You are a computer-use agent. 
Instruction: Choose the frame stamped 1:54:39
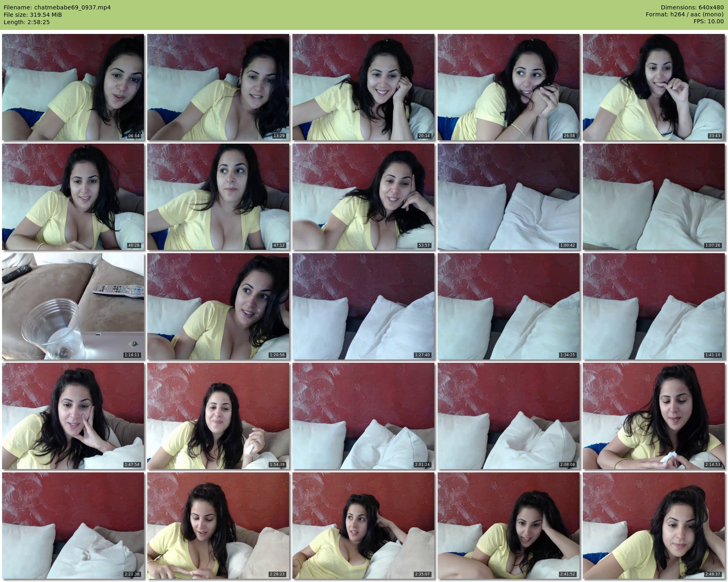tap(218, 416)
